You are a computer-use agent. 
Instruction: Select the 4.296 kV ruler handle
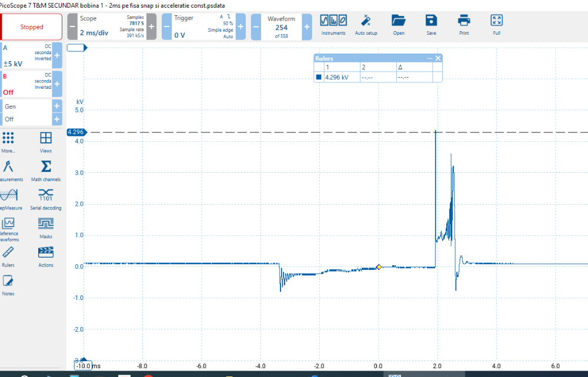coord(76,132)
